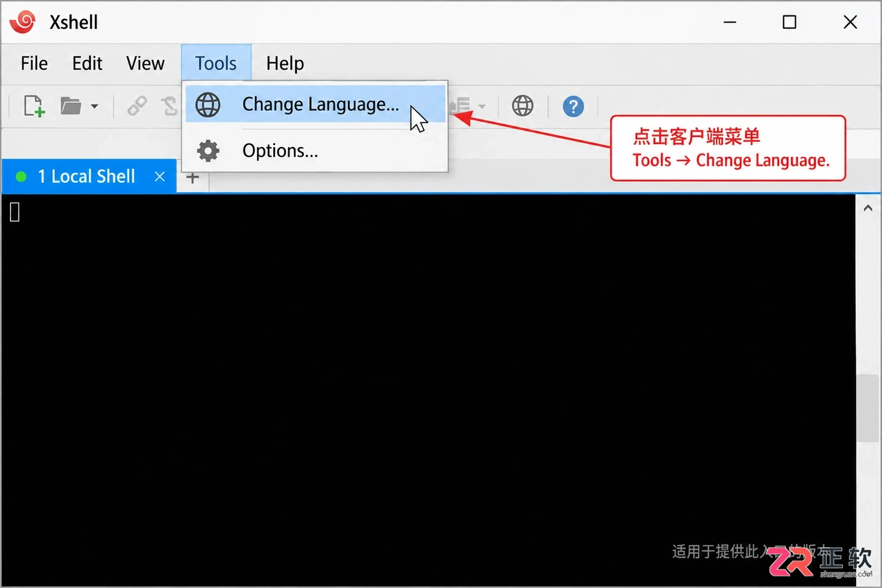Close the Xshell window

[x=850, y=22]
